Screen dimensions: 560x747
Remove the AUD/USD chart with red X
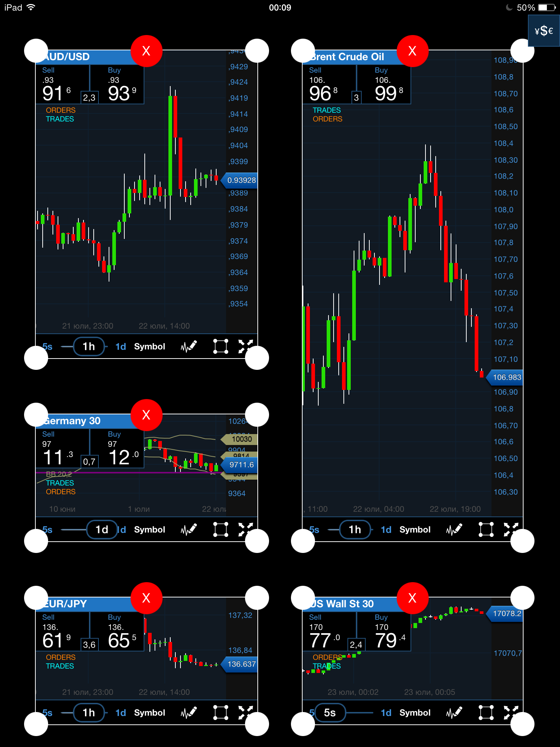(x=146, y=51)
